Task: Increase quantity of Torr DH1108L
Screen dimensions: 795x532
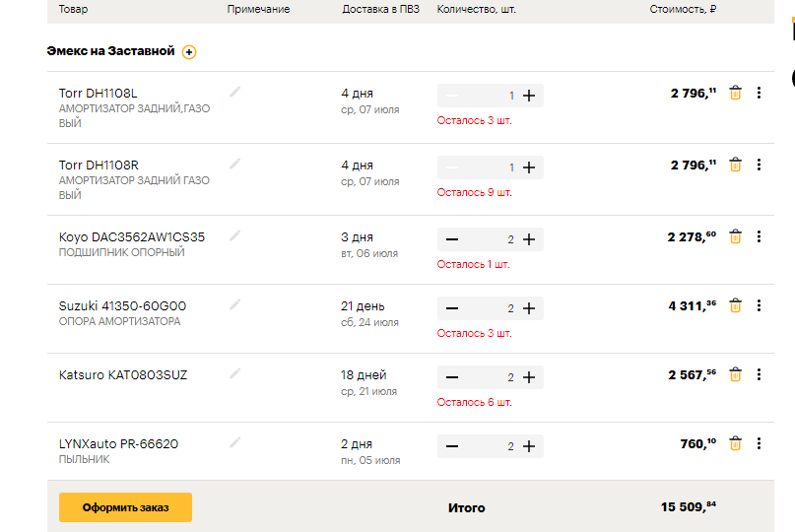Action: (x=529, y=96)
